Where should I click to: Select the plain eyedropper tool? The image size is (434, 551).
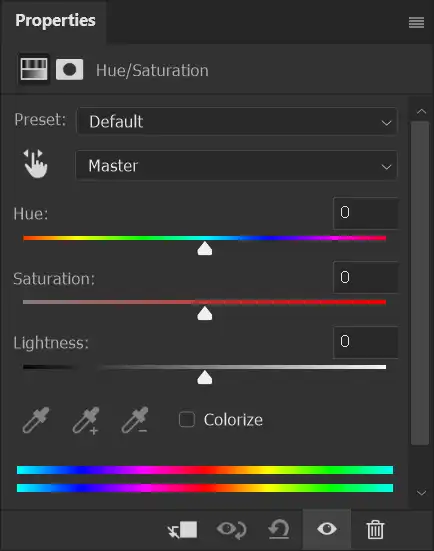(x=36, y=420)
